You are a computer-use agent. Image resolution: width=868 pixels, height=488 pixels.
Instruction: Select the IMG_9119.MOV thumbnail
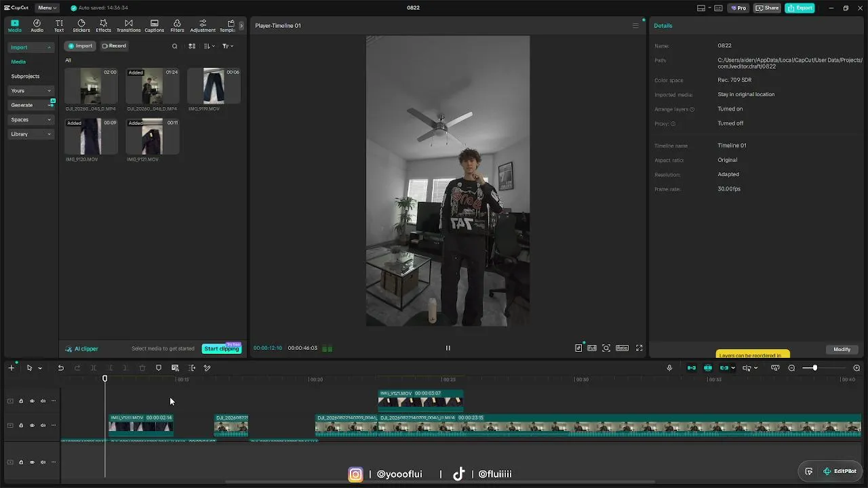(214, 86)
